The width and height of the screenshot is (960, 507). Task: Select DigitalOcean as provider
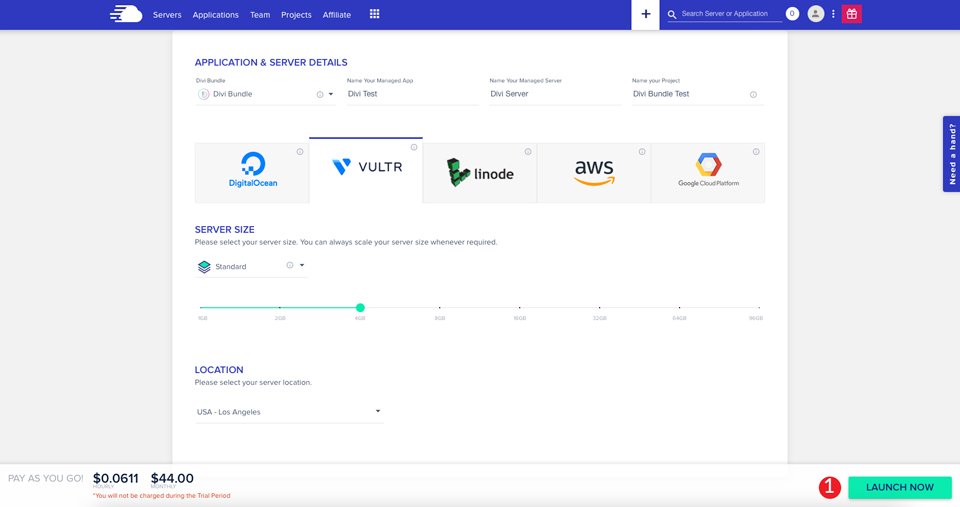(252, 173)
